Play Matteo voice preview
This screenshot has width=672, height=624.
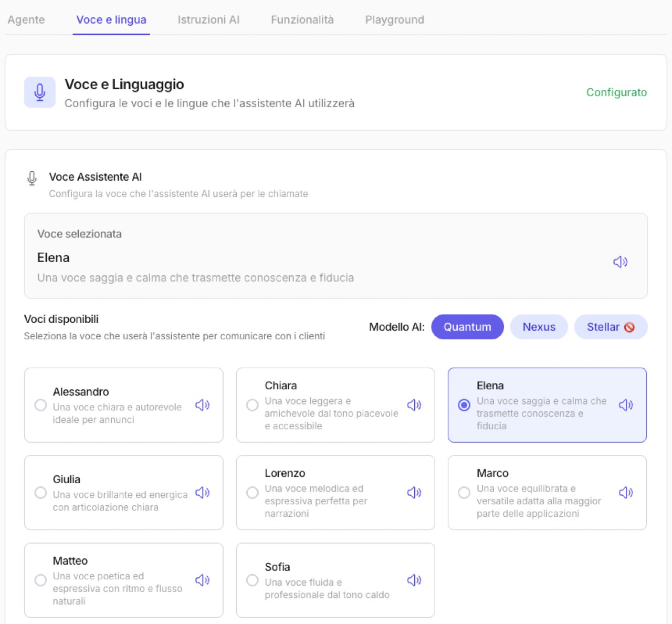(x=202, y=580)
